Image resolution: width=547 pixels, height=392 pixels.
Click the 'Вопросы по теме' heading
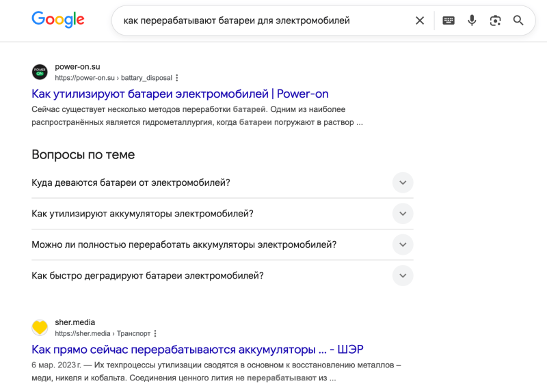coord(83,154)
